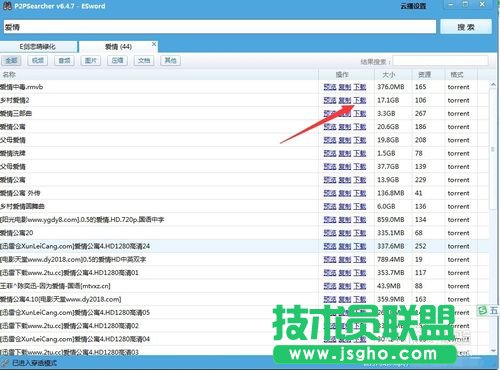The image size is (500, 370).
Task: Filter results by 图片
Action: coord(91,60)
